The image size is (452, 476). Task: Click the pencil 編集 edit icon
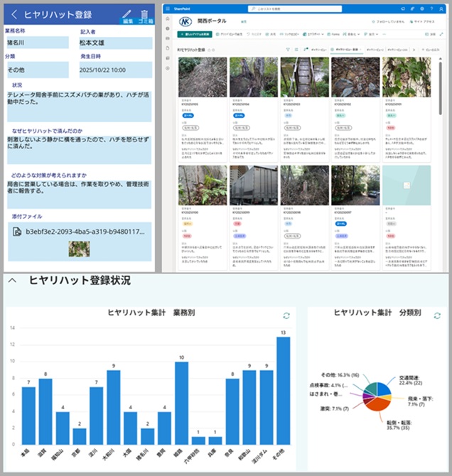tap(127, 14)
